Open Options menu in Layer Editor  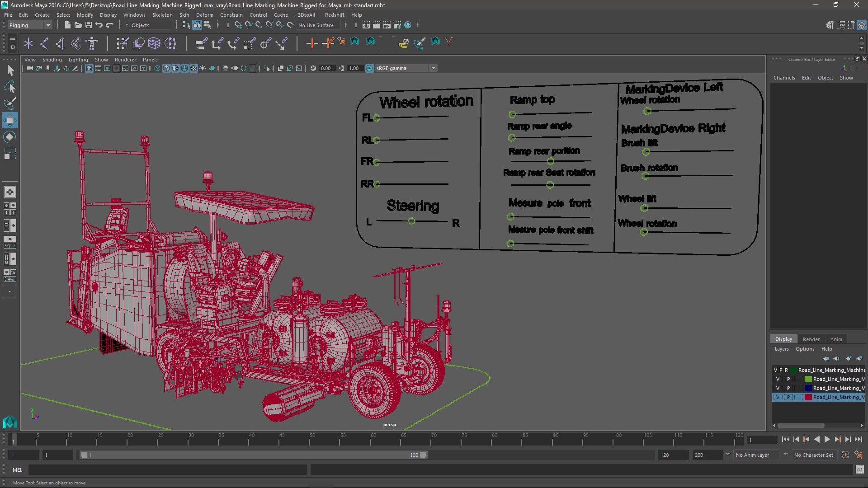(x=805, y=349)
